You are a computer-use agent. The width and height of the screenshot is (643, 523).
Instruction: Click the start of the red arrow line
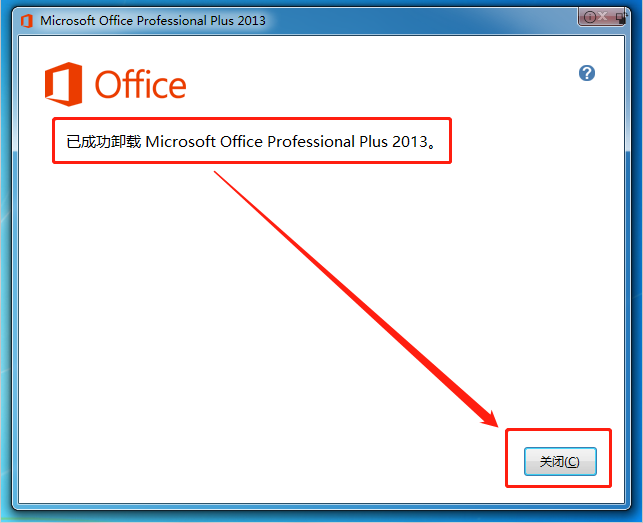click(x=216, y=173)
